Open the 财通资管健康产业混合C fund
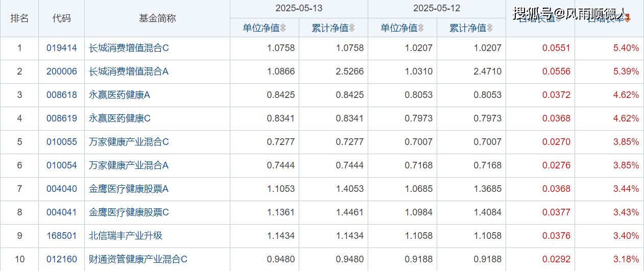Viewport: 644px width, 271px height. point(138,259)
